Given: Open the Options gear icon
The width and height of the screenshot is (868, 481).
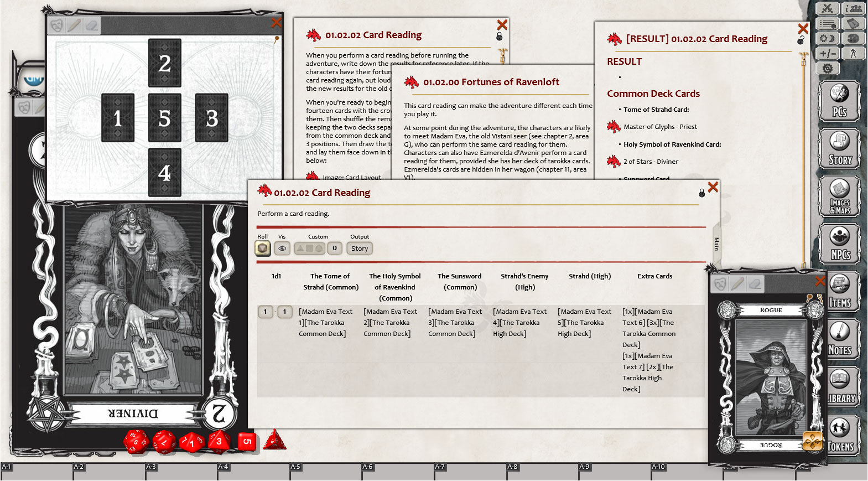Looking at the screenshot, I should click(x=828, y=68).
